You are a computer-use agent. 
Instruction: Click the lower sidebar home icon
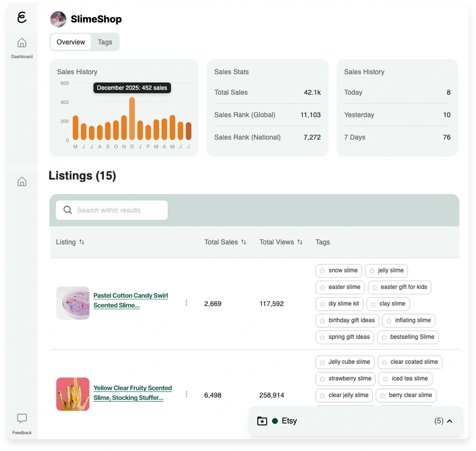(x=22, y=182)
